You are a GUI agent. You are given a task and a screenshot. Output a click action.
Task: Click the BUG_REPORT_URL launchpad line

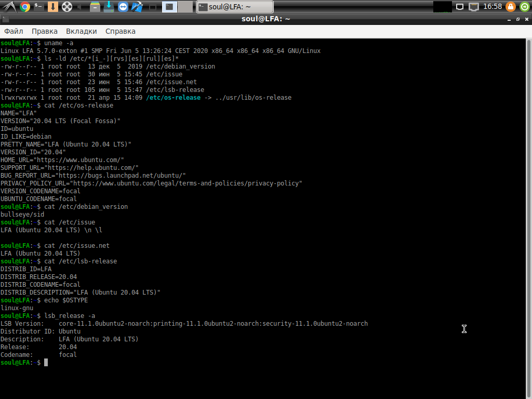(93, 176)
